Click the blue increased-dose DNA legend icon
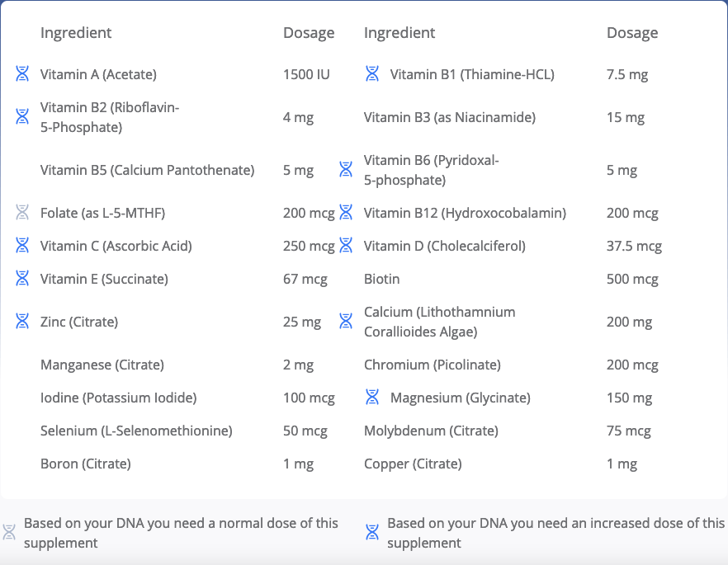Image resolution: width=728 pixels, height=565 pixels. click(x=372, y=532)
